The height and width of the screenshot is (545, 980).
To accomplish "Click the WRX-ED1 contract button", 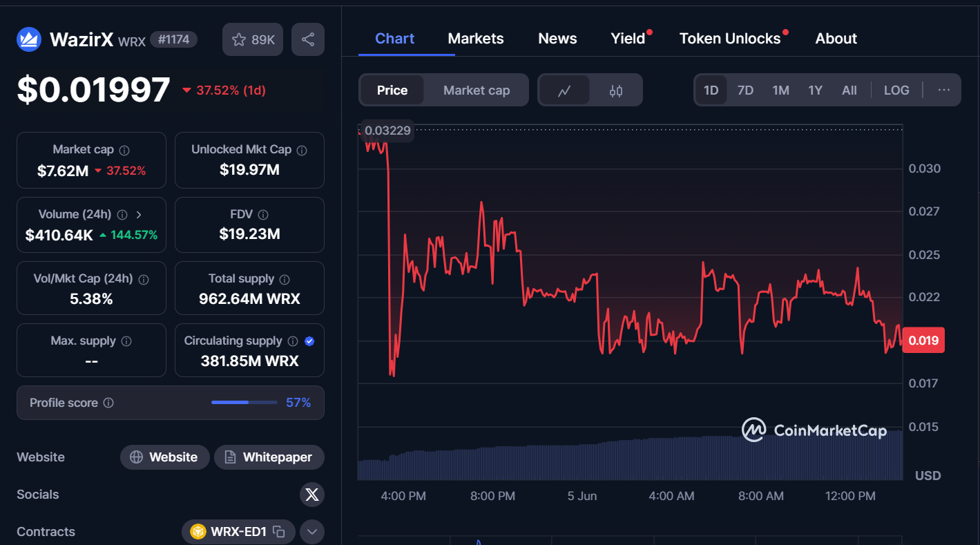I will click(238, 532).
